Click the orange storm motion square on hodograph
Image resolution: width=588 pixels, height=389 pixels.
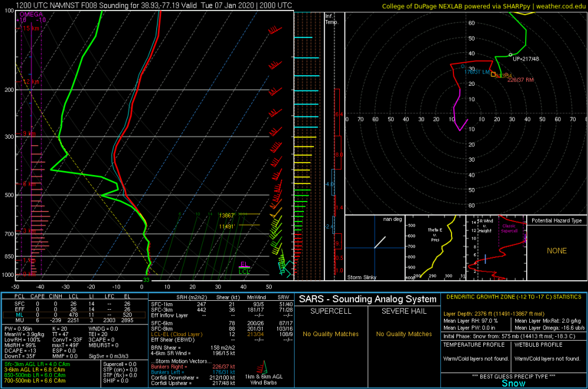(493, 74)
